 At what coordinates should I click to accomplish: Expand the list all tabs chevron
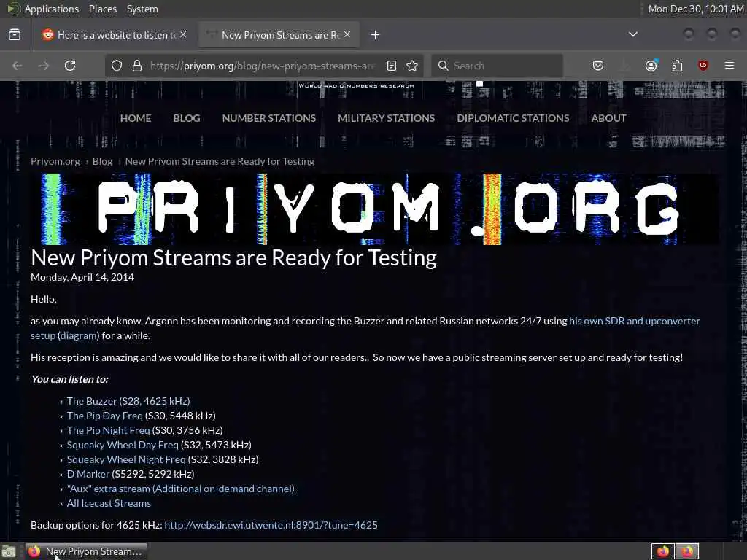pos(633,34)
